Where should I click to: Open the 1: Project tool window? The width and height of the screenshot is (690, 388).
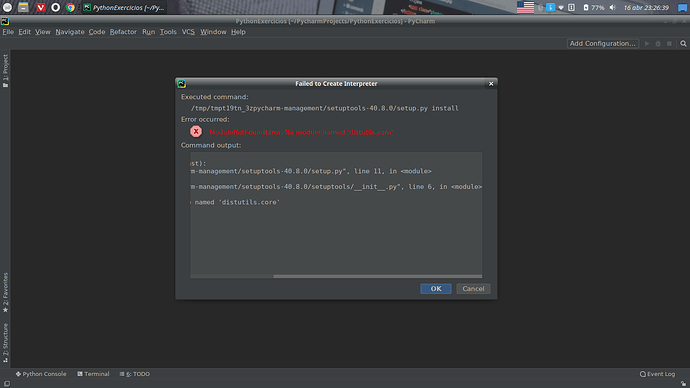5,70
